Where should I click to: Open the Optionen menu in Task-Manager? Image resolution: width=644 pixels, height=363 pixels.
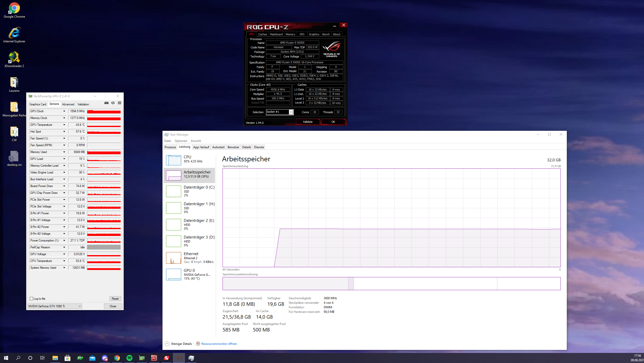tap(181, 141)
